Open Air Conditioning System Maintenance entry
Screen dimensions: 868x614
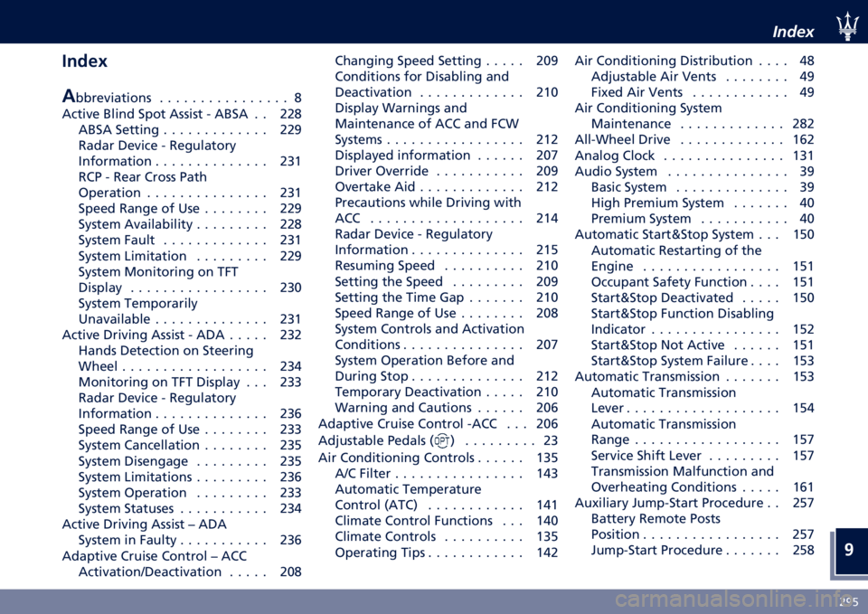(694, 116)
